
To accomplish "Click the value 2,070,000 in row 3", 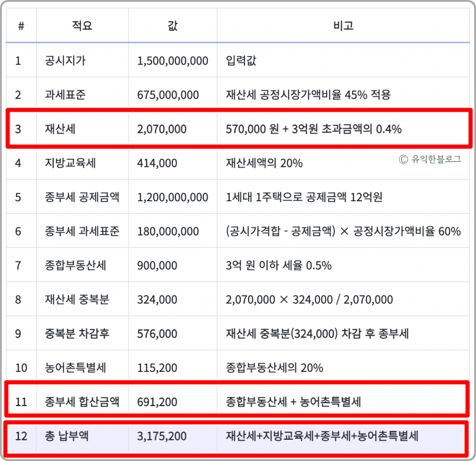I will tap(162, 129).
